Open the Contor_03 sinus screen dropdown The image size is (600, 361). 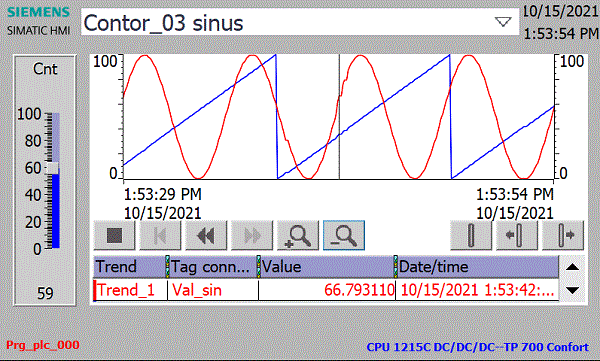(x=300, y=22)
